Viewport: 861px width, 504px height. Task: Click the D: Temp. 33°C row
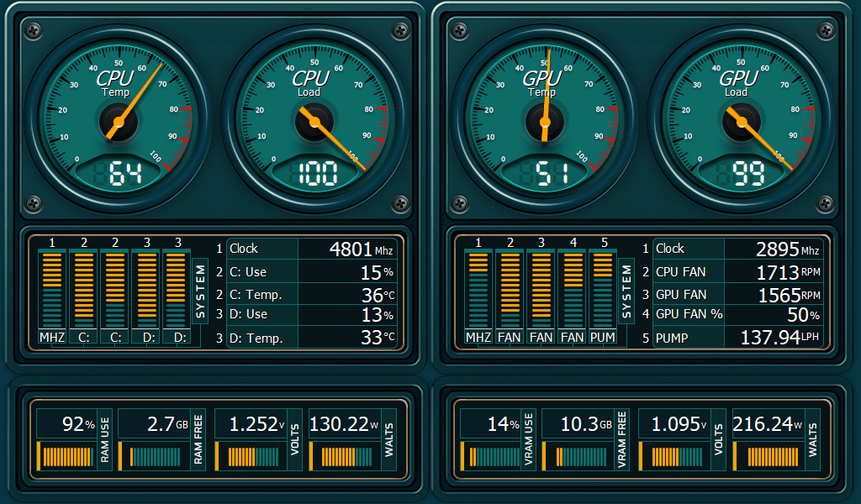tap(309, 338)
